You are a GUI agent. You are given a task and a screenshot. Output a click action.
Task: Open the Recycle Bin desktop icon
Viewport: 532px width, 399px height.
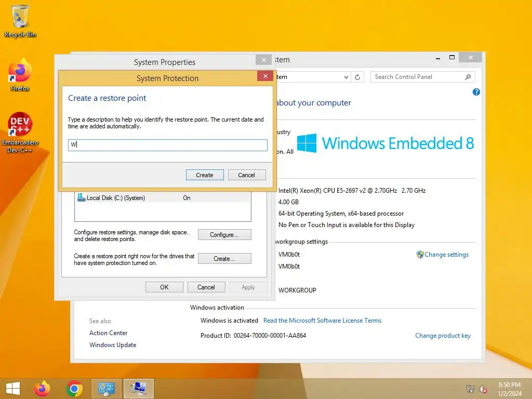click(20, 21)
